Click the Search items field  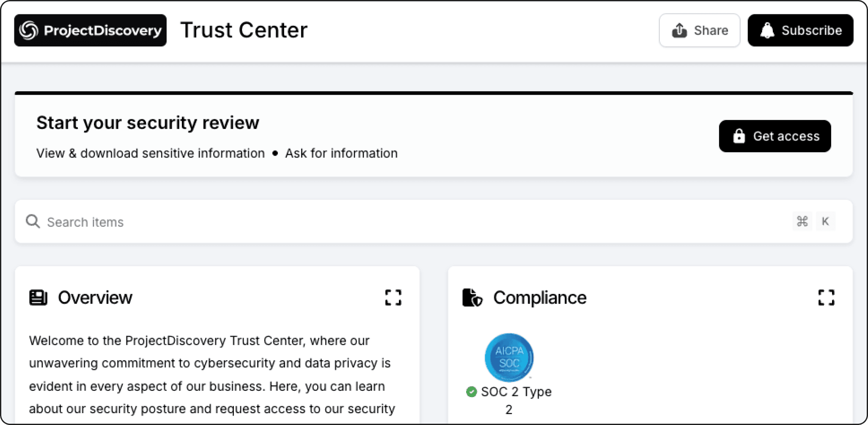[381, 222]
